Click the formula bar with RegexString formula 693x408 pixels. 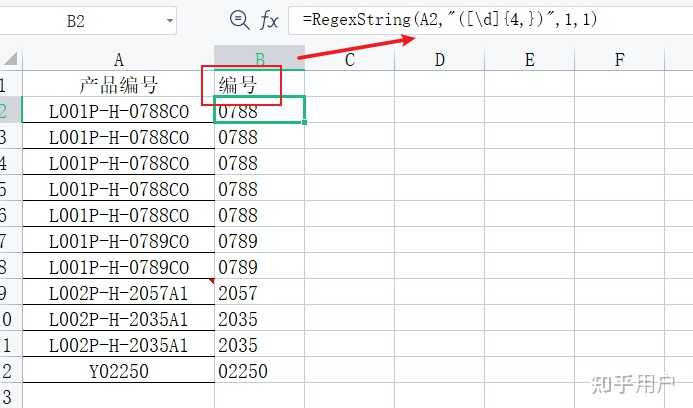point(491,20)
